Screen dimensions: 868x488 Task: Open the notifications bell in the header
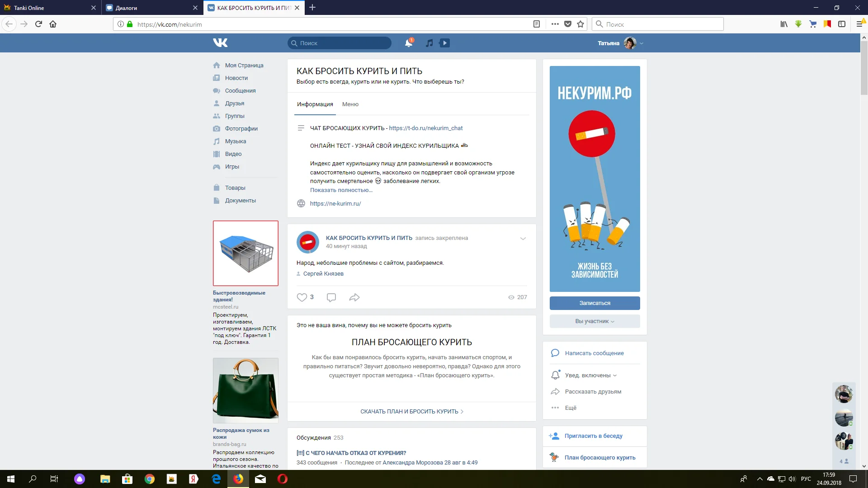[x=408, y=43]
